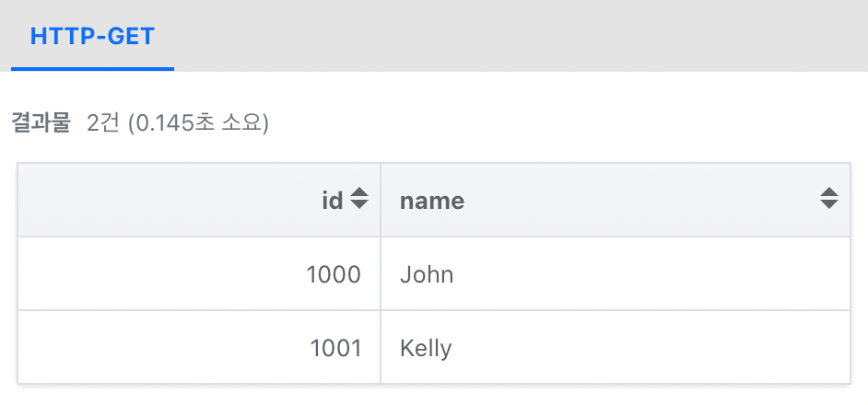
Task: Sort name column ascending with up arrow
Action: coord(828,192)
